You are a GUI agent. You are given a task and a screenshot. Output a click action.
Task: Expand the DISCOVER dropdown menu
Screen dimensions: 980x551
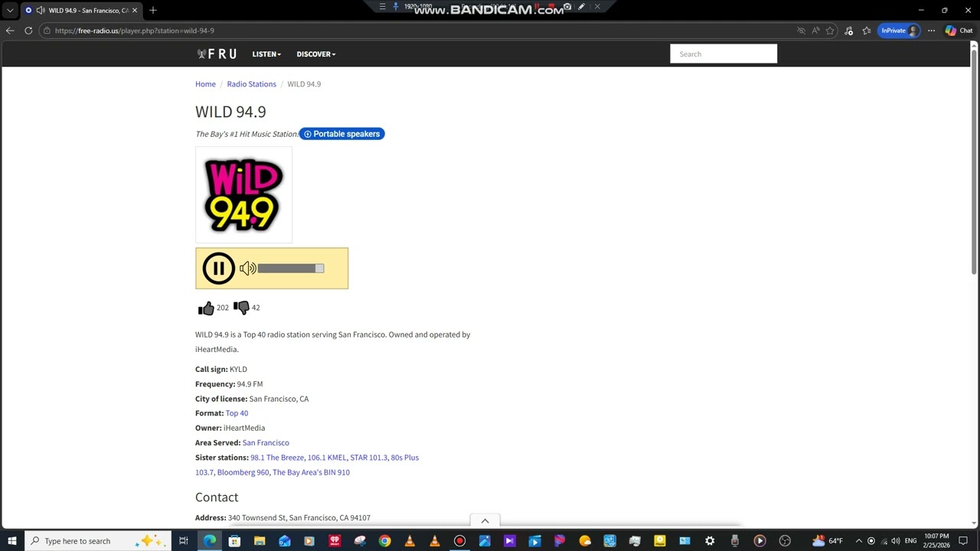[x=316, y=54]
